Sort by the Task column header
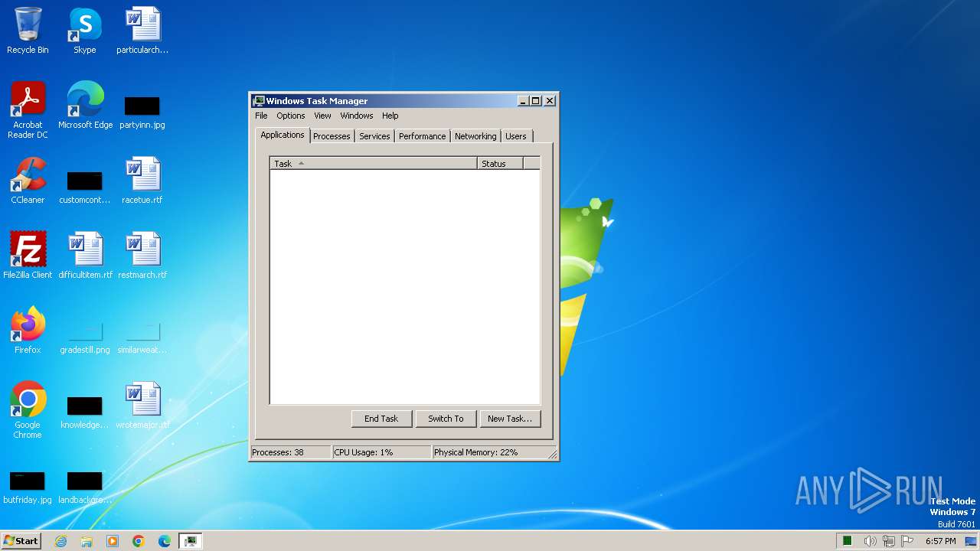980x551 pixels. click(374, 164)
